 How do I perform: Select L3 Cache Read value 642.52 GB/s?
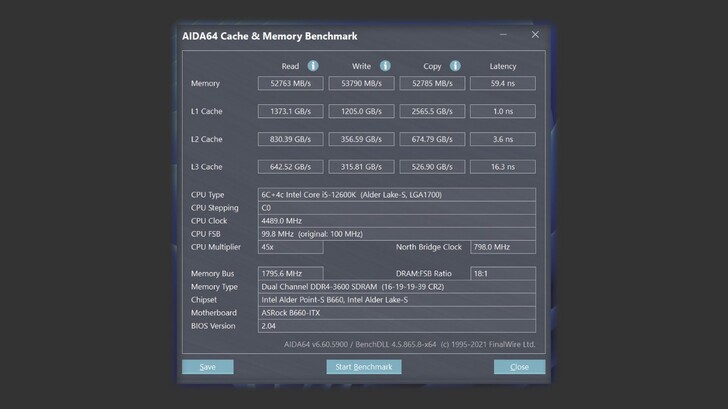point(291,167)
